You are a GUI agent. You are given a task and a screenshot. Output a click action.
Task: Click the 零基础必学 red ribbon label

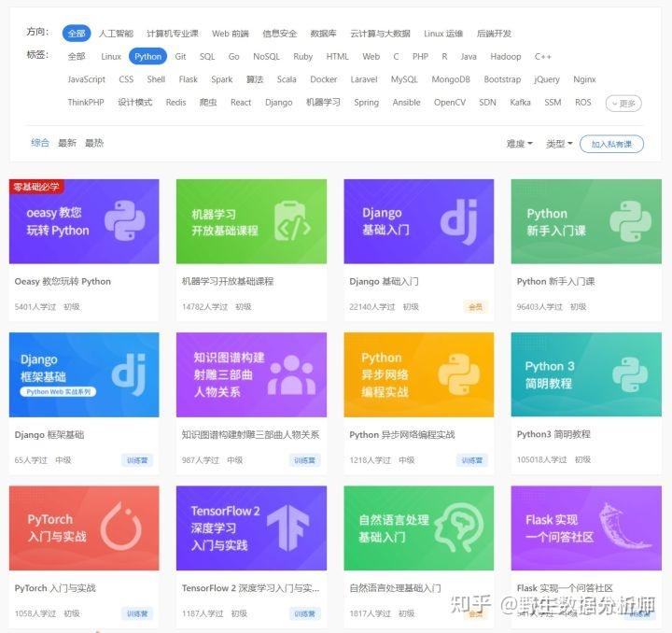36,187
